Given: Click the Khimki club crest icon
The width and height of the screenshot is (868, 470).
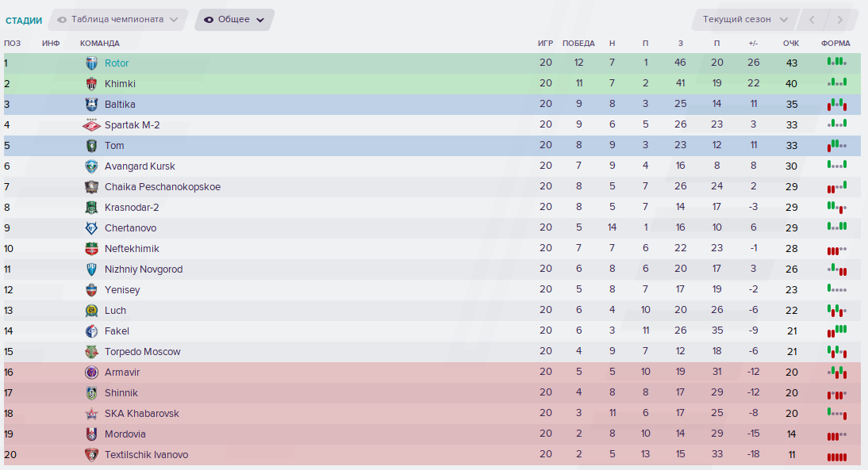Looking at the screenshot, I should 91,84.
